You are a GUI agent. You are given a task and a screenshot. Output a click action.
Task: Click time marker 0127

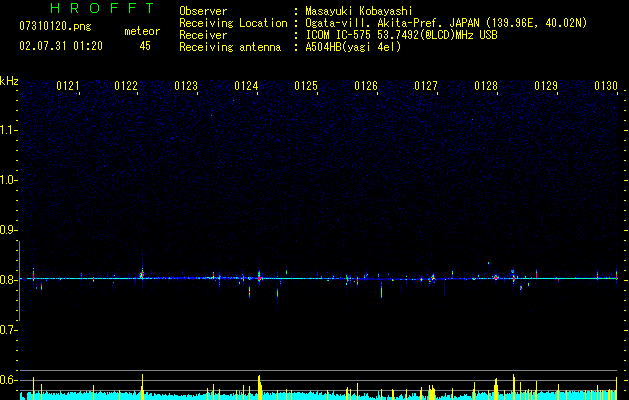tap(426, 86)
